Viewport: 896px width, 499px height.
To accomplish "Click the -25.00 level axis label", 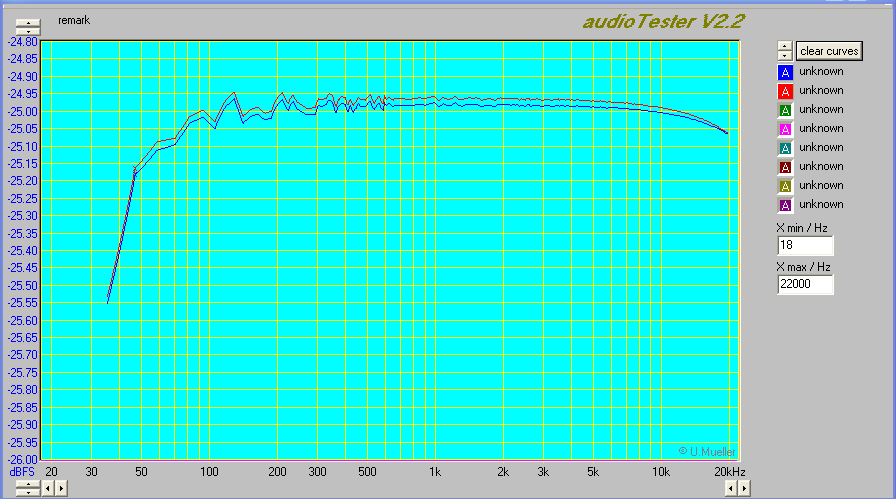I will [23, 111].
